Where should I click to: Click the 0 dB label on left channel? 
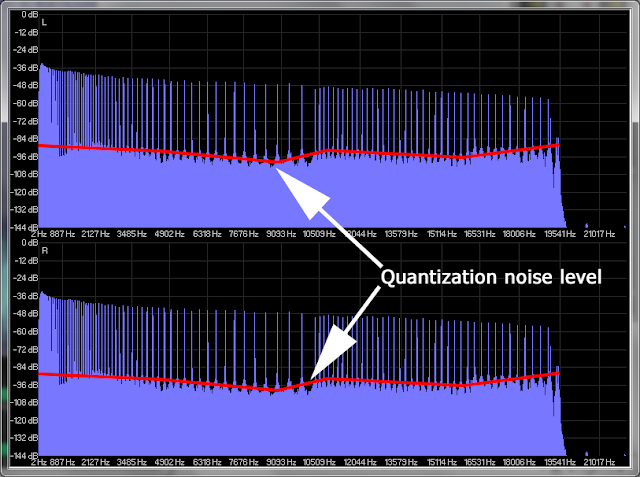coord(29,15)
